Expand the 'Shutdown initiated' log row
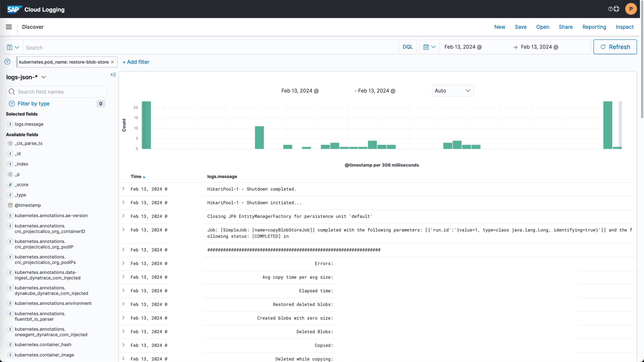This screenshot has height=362, width=644. [123, 203]
